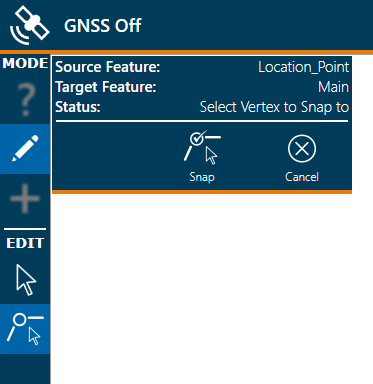The height and width of the screenshot is (384, 373).
Task: Click the GNSS satellite icon
Action: [30, 25]
